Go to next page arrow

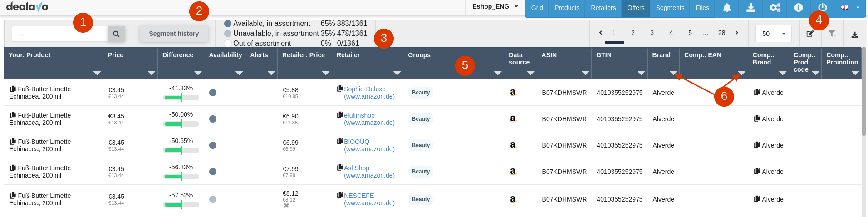click(x=737, y=33)
